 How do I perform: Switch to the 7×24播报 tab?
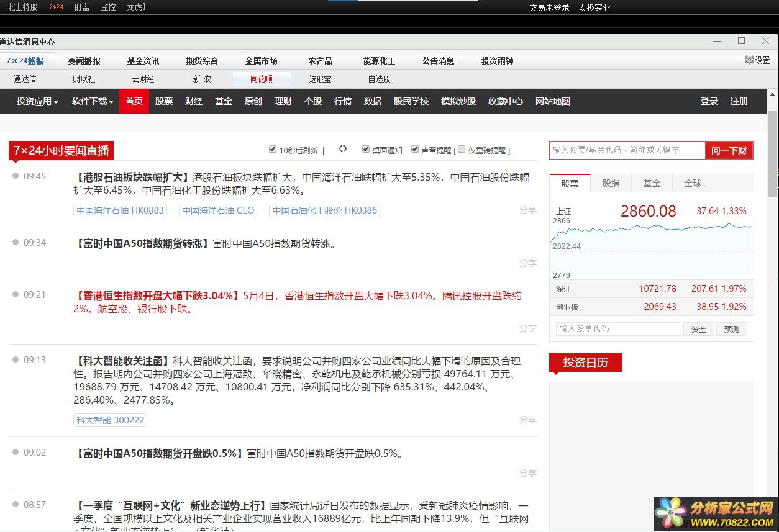point(25,61)
